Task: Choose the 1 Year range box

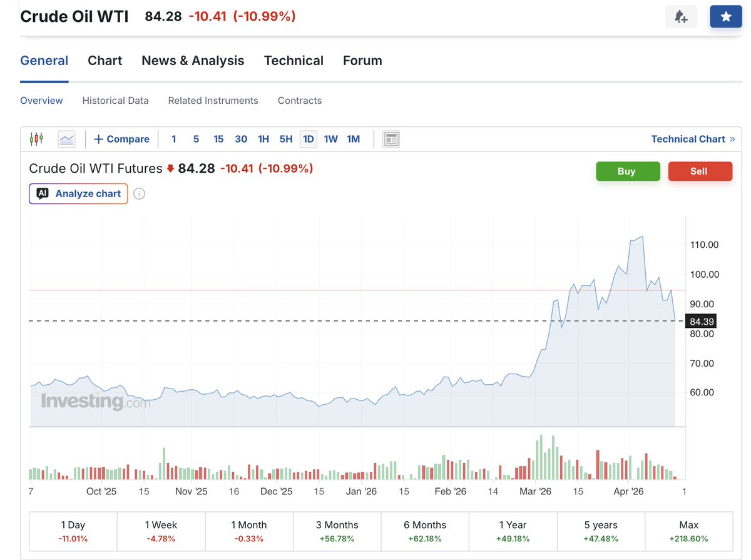Action: tap(513, 531)
